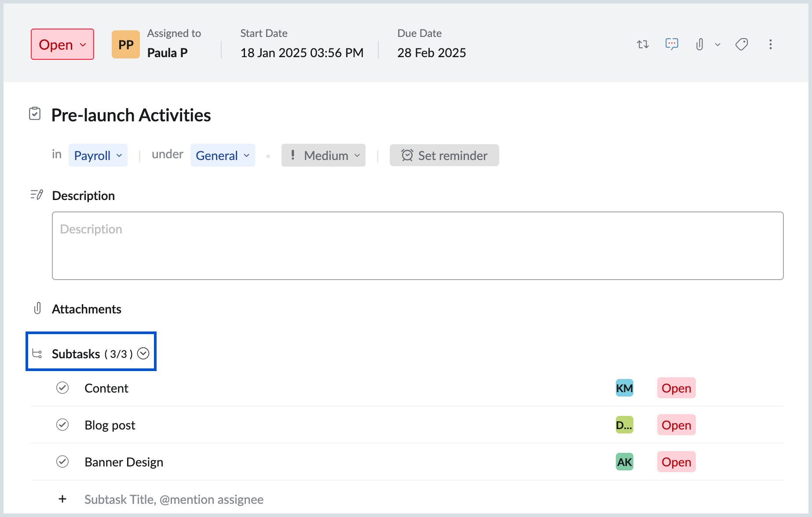Edit due date 28 Feb 2025
The image size is (812, 517).
pyautogui.click(x=432, y=53)
